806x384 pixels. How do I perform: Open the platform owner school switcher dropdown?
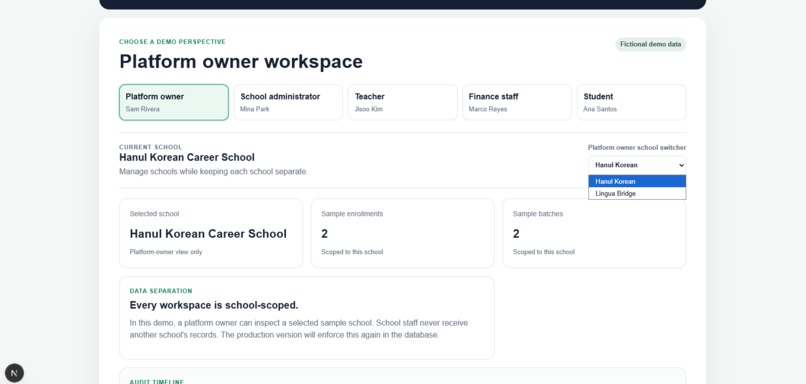(637, 165)
